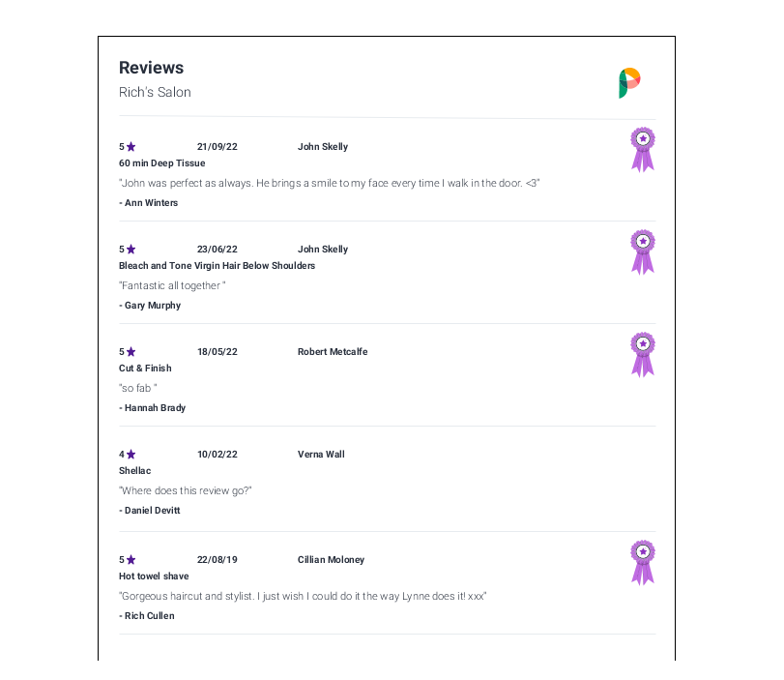
Task: Click the 60 min Deep Tissue service
Action: tap(162, 163)
